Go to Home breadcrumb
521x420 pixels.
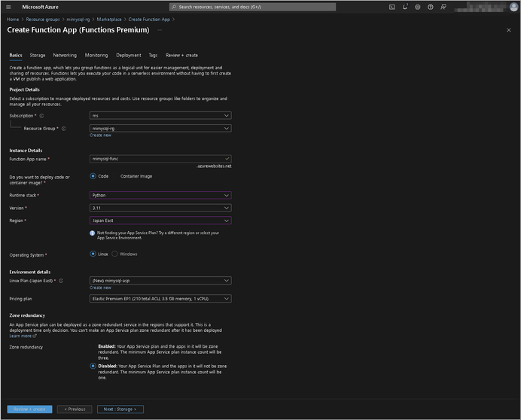tap(13, 20)
